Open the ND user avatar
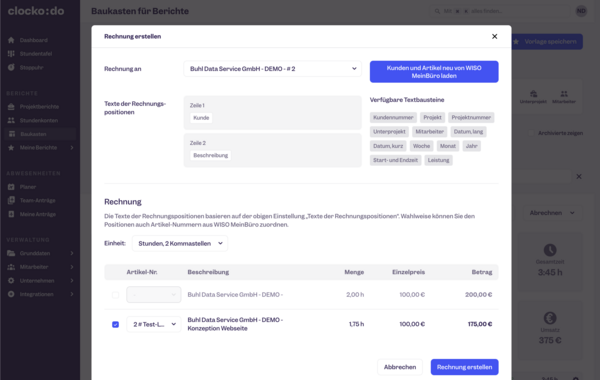This screenshot has width=600, height=380. (581, 11)
